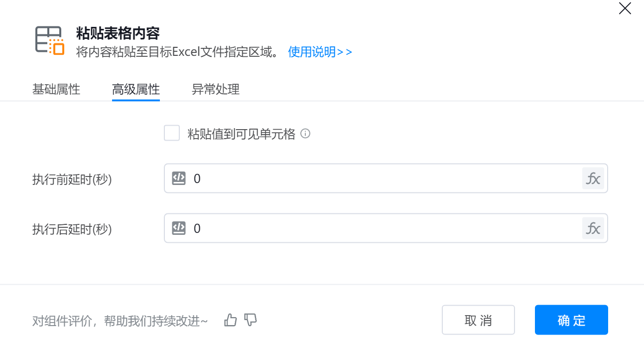Open fx expression editor for 执行后延时

tap(593, 228)
